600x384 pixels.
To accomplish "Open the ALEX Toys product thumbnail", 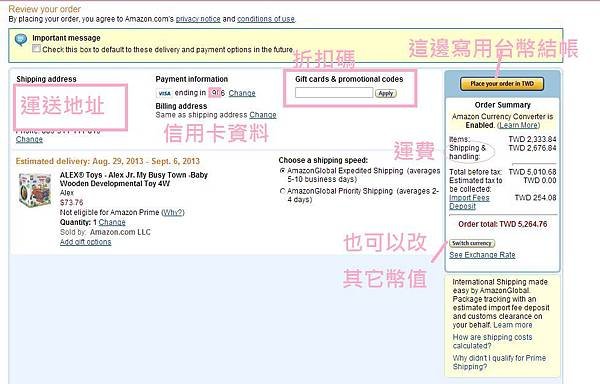I will pyautogui.click(x=35, y=190).
